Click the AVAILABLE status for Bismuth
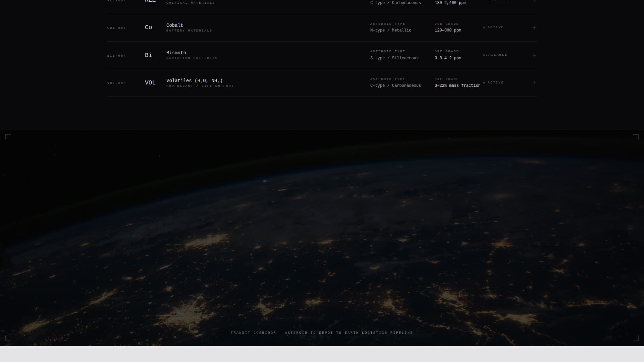This screenshot has height=362, width=644. [x=495, y=55]
